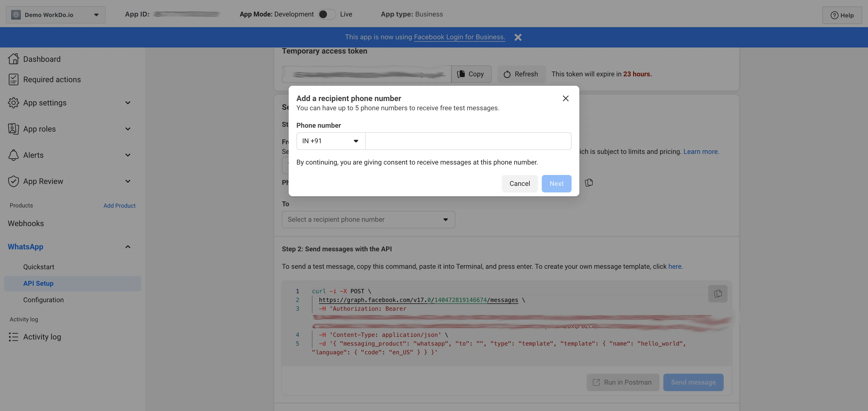Click the WhatsApp section label

[x=25, y=247]
